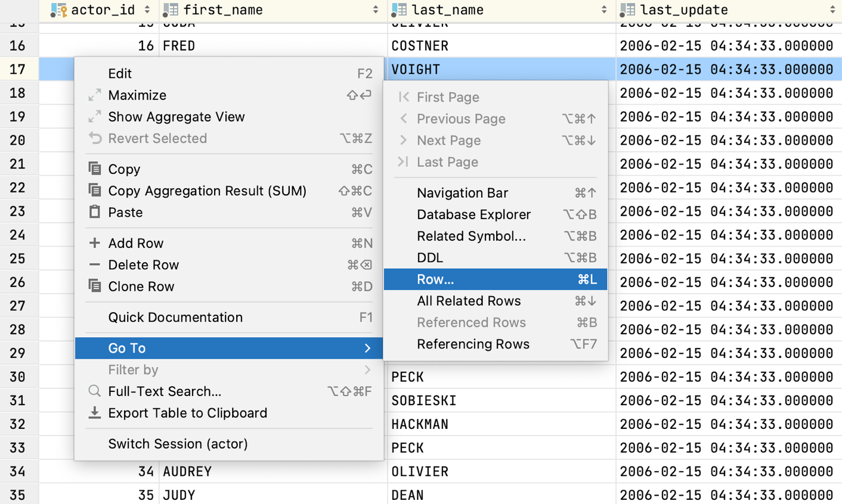Viewport: 842px width, 504px height.
Task: Click the Maximize expand-arrows icon
Action: [94, 95]
